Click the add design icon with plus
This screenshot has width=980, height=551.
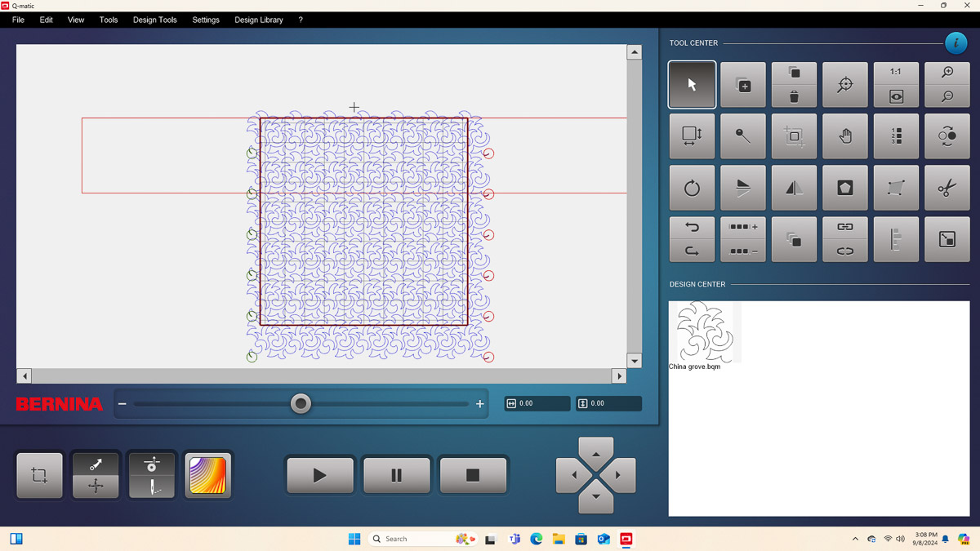click(x=743, y=84)
